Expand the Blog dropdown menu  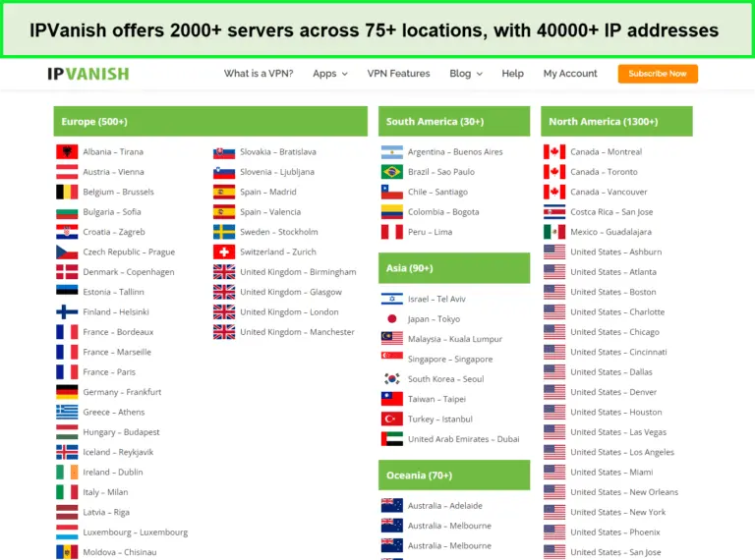(466, 74)
